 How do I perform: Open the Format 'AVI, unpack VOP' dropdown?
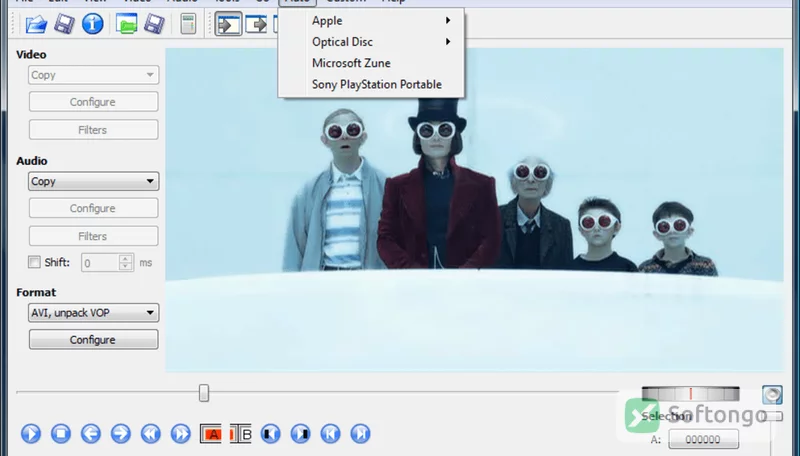click(93, 313)
